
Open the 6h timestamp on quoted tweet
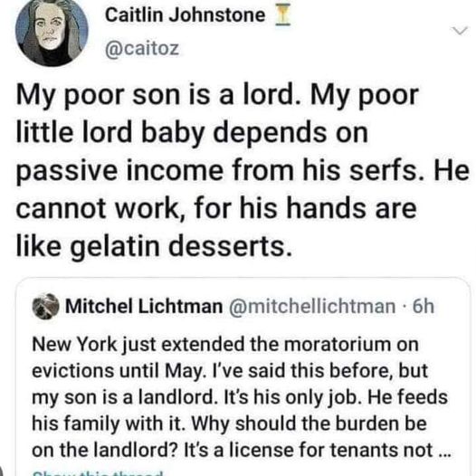[424, 306]
